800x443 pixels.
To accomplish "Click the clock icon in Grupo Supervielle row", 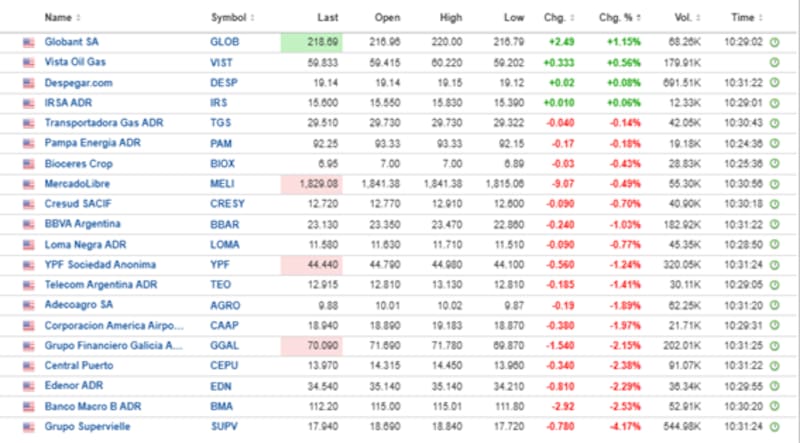I will coord(774,425).
